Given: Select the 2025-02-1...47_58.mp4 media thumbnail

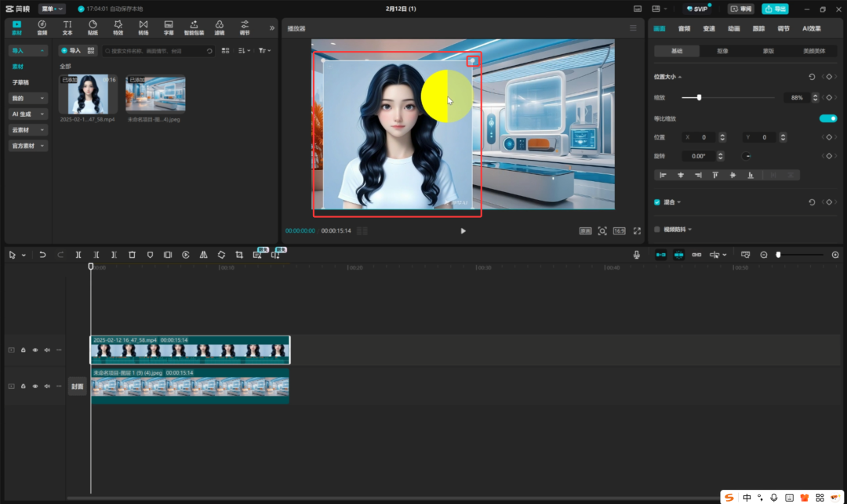Looking at the screenshot, I should point(88,94).
